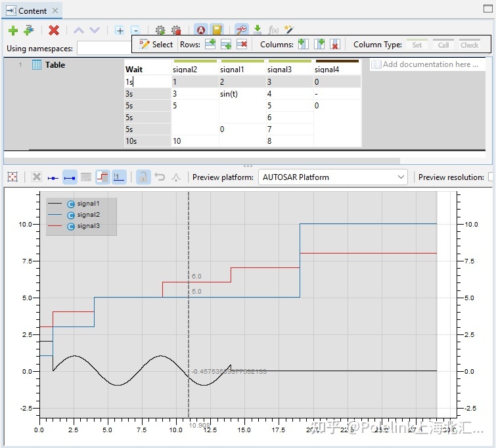Click the delete column icon

(335, 44)
